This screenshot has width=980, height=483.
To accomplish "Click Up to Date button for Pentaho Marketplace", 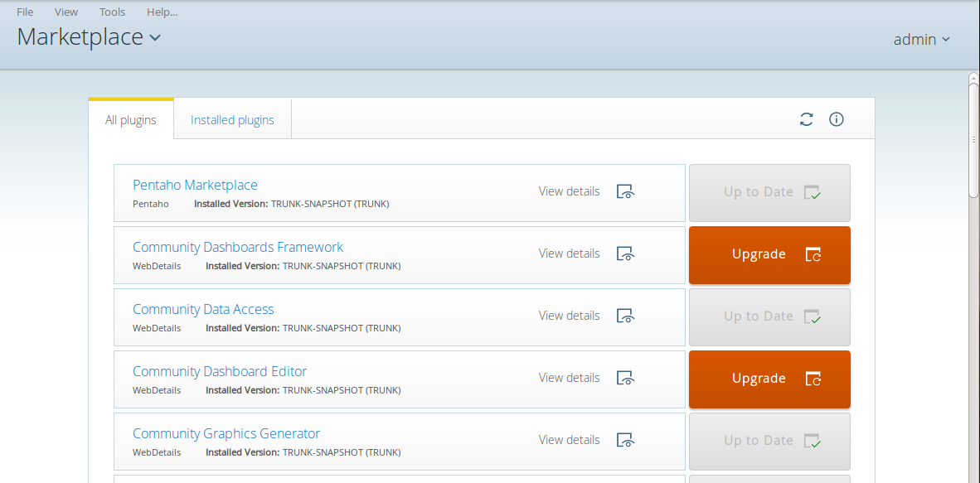I will [769, 193].
